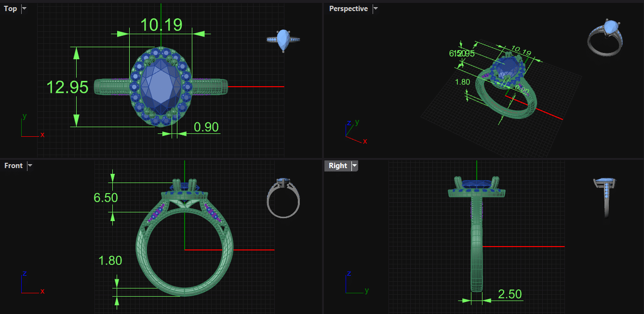Screen dimensions: 644x314
Task: Open the Top viewport dropdown arrow
Action: coord(24,9)
